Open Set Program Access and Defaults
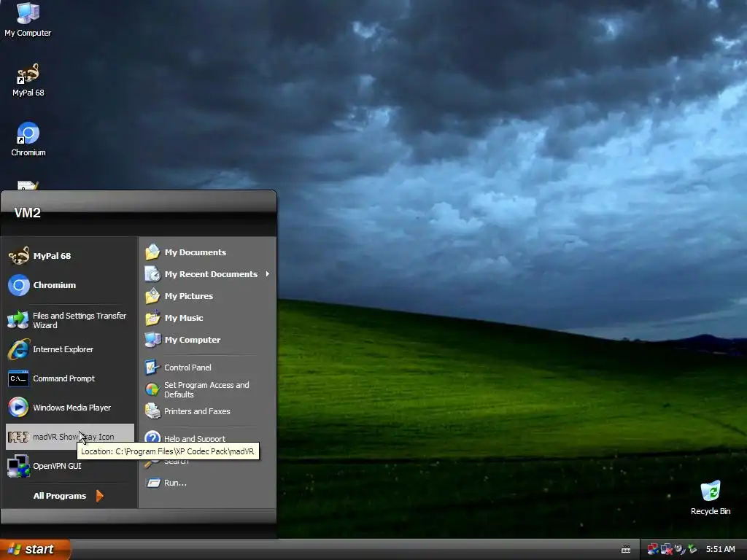This screenshot has width=747, height=560. tap(208, 389)
